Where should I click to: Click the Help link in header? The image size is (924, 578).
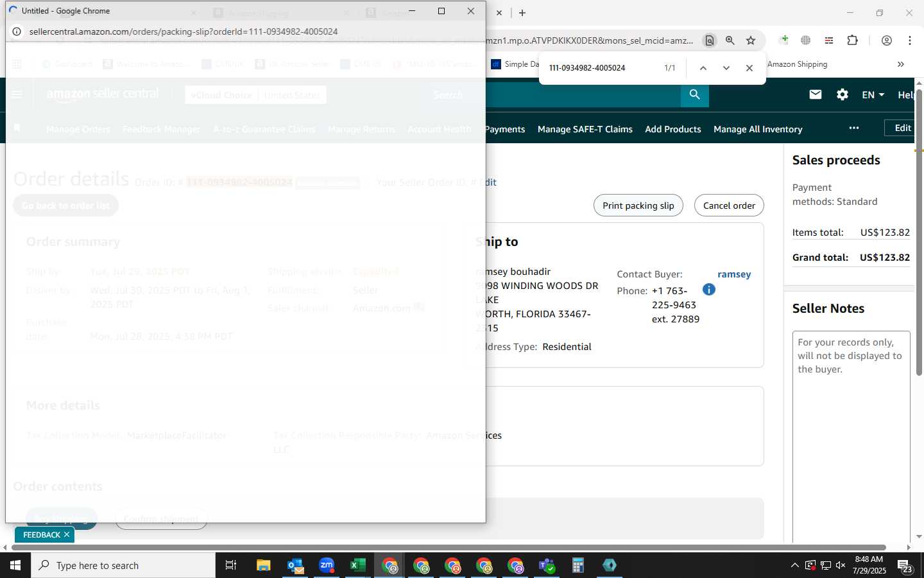tap(906, 95)
